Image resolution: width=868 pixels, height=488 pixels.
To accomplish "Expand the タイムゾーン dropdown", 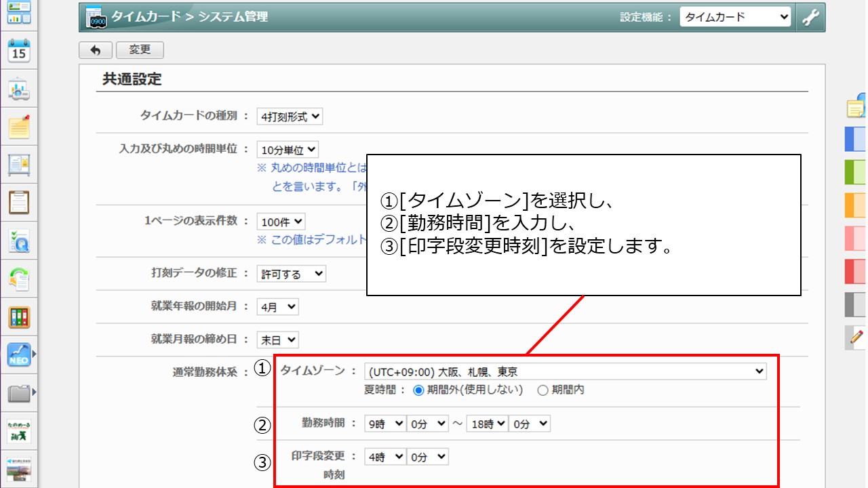I will [565, 371].
